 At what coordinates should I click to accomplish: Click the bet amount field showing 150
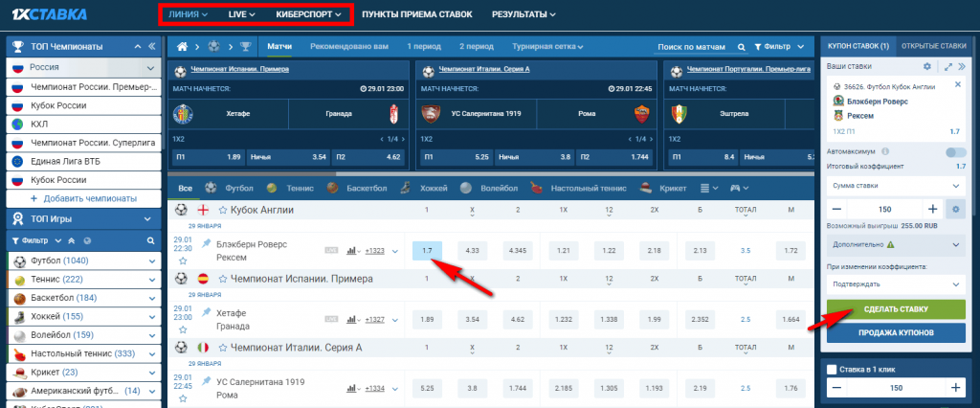(884, 209)
